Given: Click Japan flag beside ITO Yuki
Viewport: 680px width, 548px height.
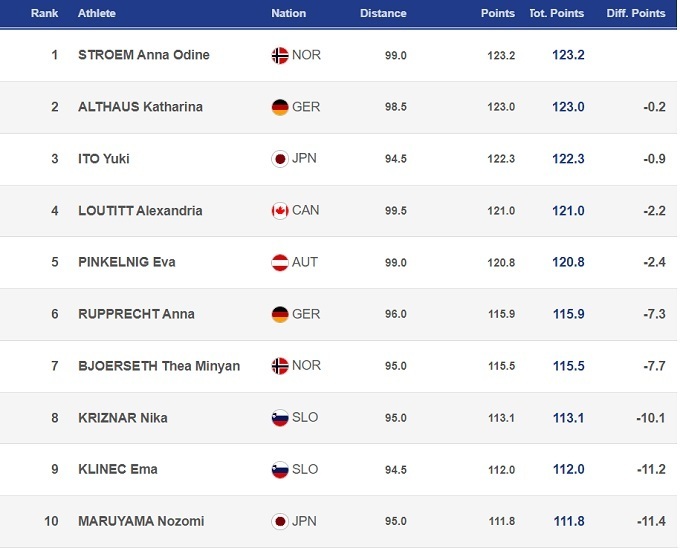Looking at the screenshot, I should (280, 159).
